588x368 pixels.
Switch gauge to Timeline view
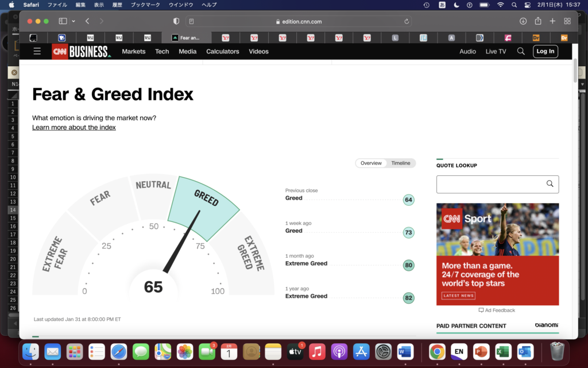tap(401, 163)
